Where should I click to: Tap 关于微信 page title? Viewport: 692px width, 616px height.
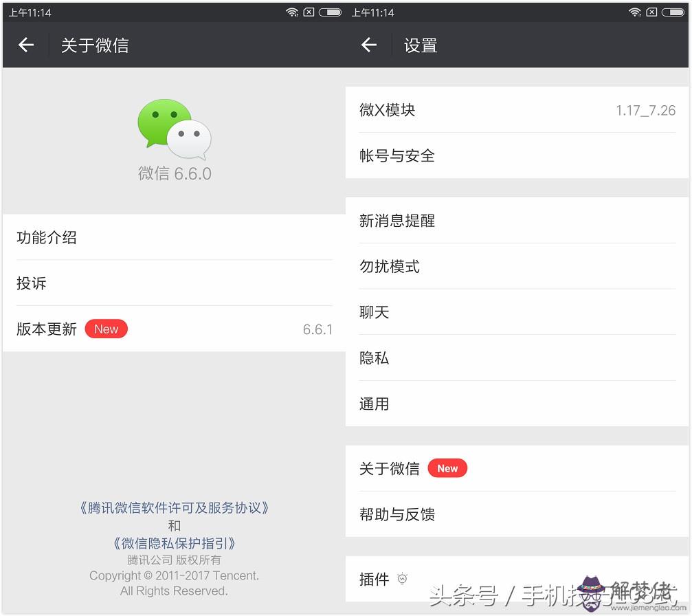95,45
